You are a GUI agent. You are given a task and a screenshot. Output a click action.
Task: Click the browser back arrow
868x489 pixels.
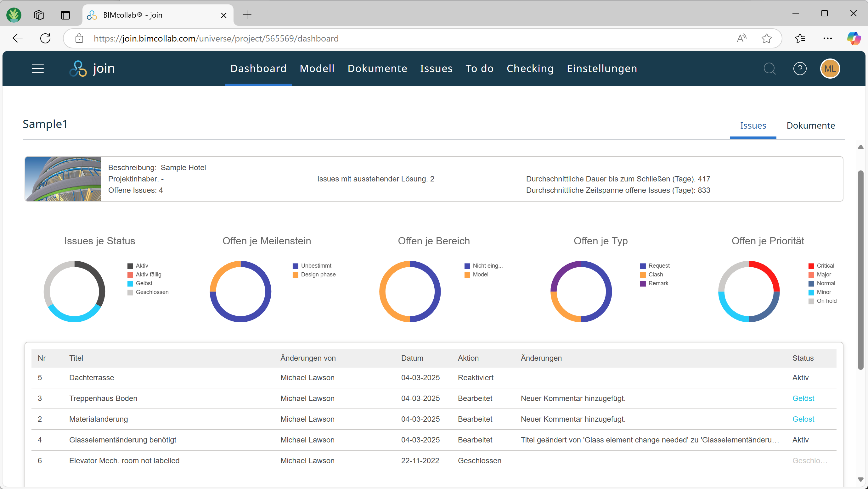pyautogui.click(x=17, y=38)
